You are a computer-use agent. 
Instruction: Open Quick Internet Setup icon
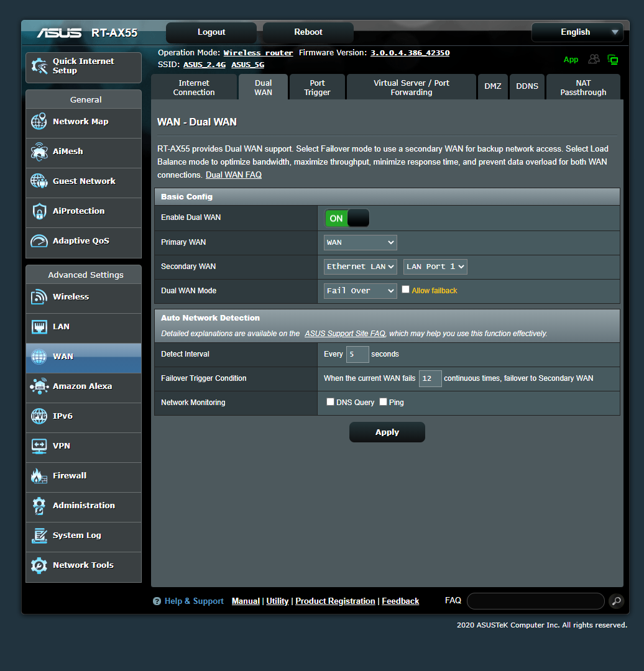39,66
